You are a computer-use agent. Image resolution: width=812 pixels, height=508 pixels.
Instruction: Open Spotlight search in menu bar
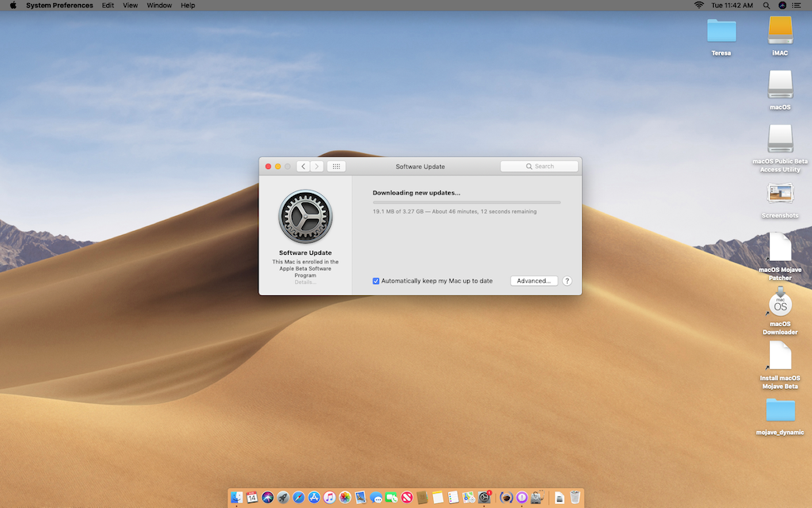(x=767, y=6)
